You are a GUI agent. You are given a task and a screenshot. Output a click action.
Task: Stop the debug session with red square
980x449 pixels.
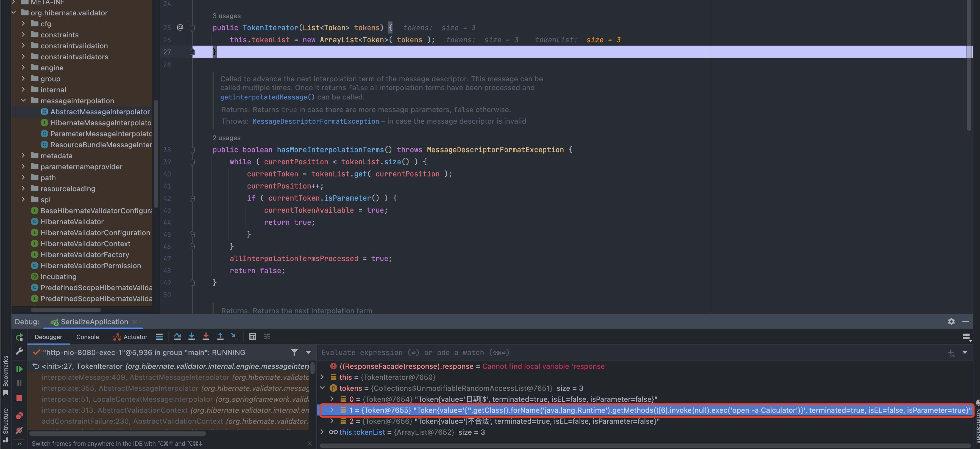pos(20,398)
